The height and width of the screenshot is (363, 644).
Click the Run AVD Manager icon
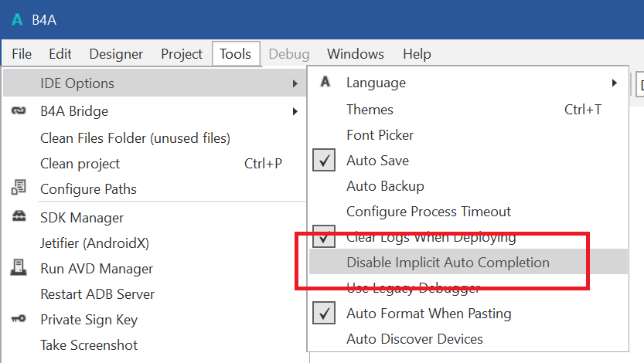click(19, 268)
